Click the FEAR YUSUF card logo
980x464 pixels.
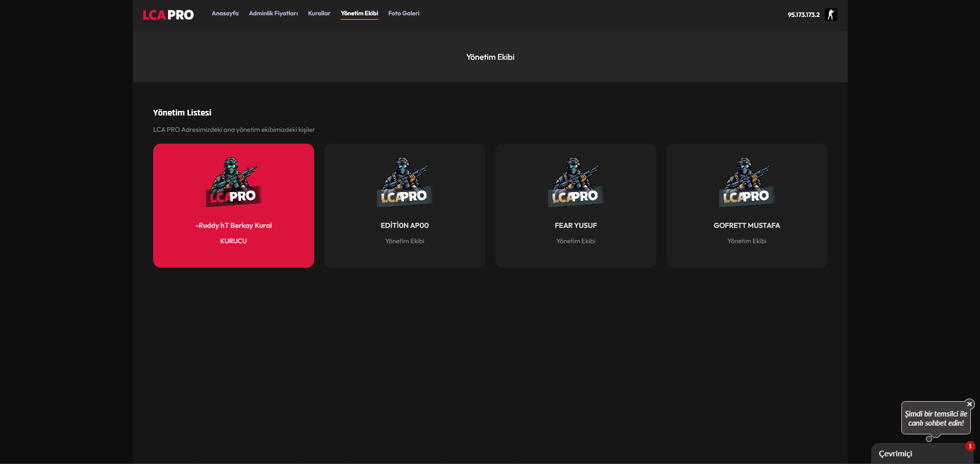(x=576, y=182)
